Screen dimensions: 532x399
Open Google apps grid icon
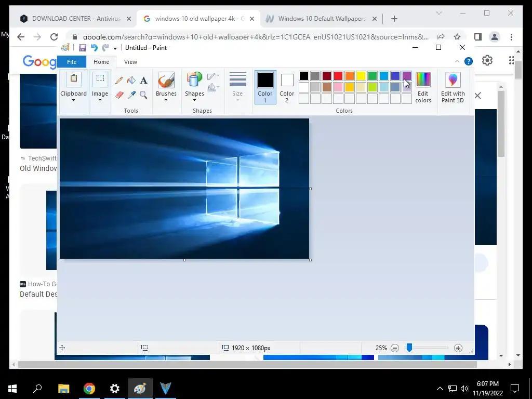click(x=511, y=60)
